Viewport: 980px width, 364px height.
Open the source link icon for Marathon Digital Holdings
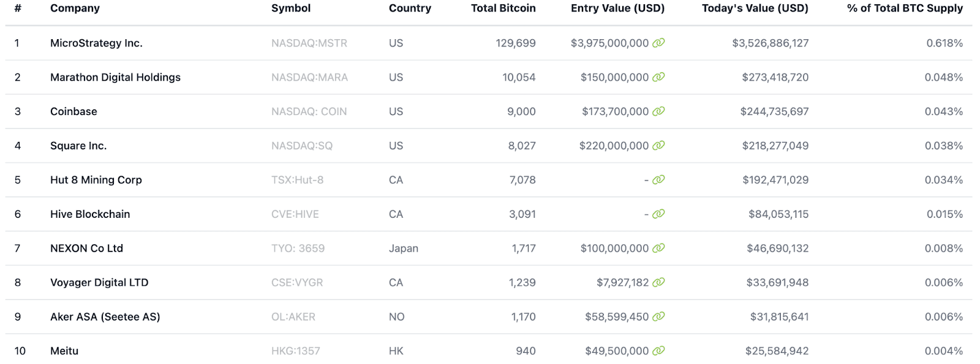tap(658, 77)
